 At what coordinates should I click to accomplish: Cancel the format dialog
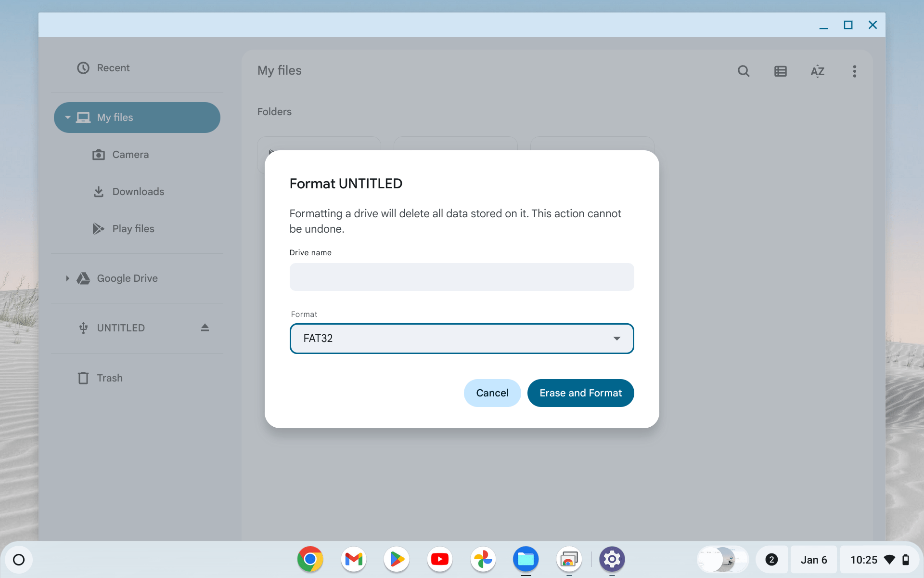pos(492,393)
